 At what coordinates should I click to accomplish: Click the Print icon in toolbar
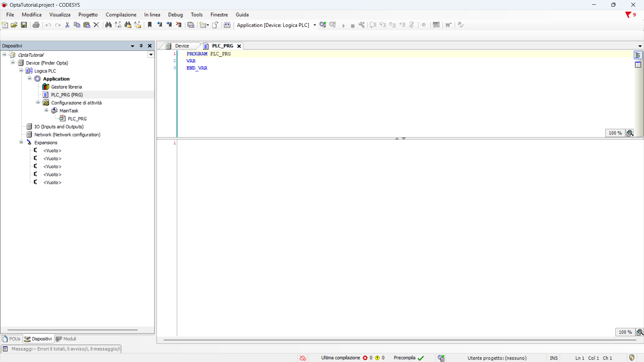(36, 25)
